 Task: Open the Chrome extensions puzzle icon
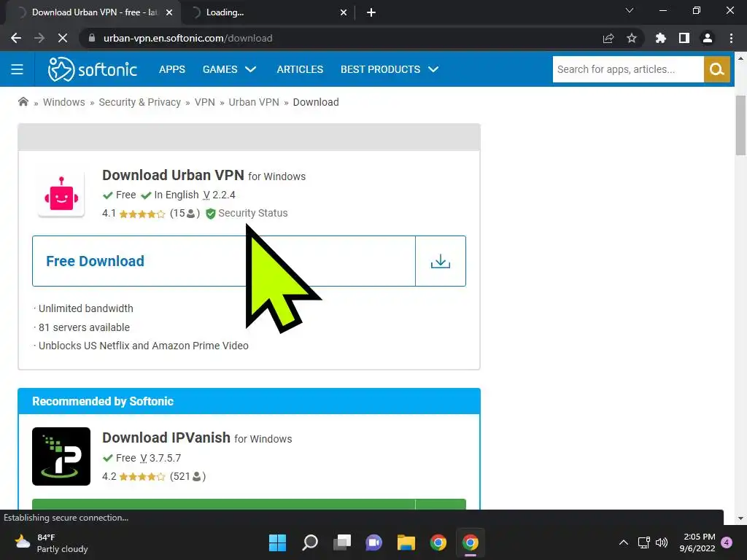tap(661, 38)
